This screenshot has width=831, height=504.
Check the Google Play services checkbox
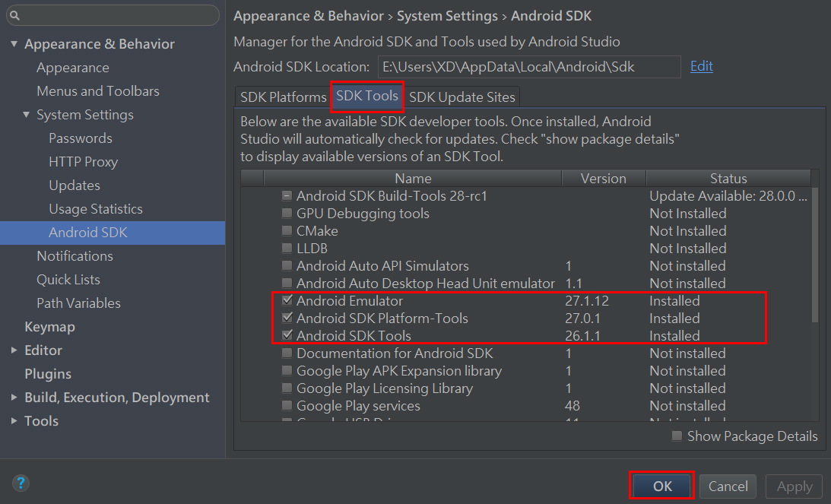point(287,406)
